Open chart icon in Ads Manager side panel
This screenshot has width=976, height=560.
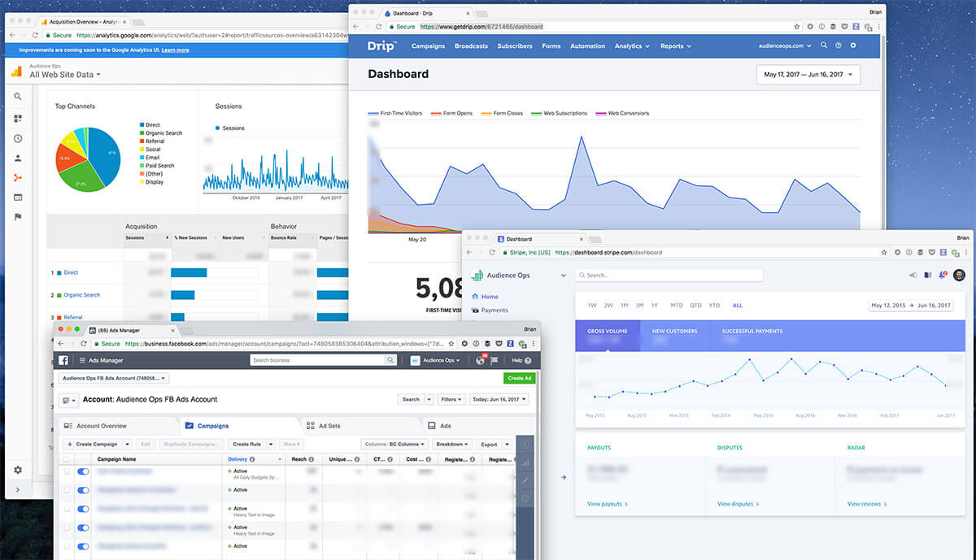pos(525,462)
